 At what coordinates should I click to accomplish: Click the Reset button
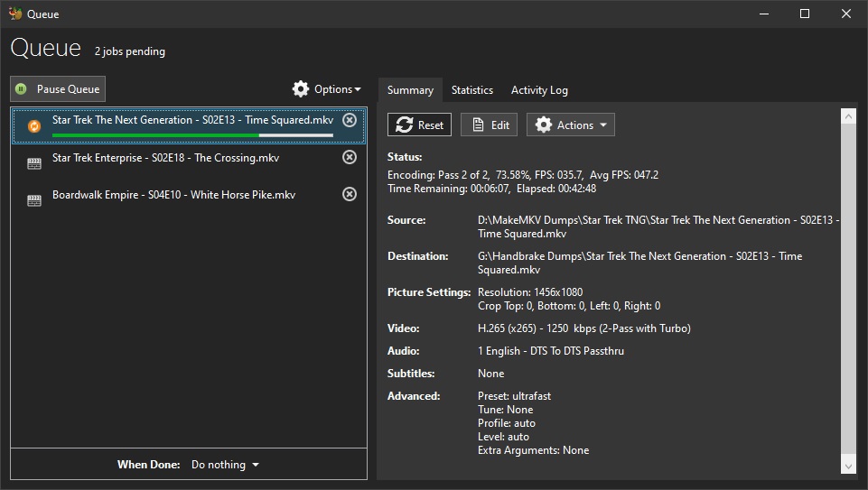(x=420, y=125)
